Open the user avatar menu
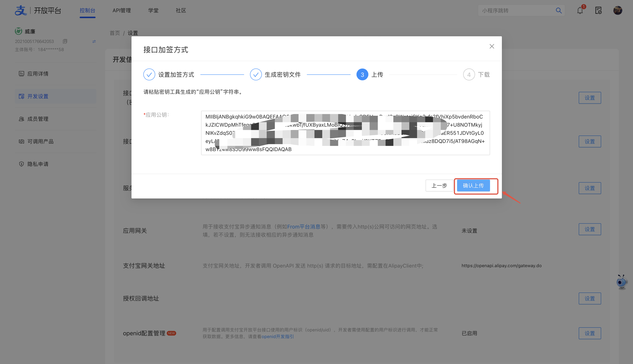This screenshot has height=364, width=633. [x=617, y=11]
